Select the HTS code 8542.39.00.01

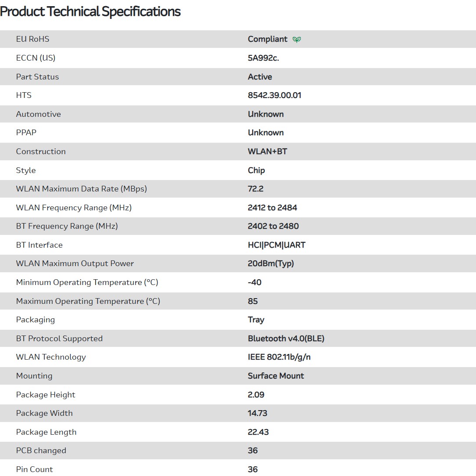tap(274, 95)
